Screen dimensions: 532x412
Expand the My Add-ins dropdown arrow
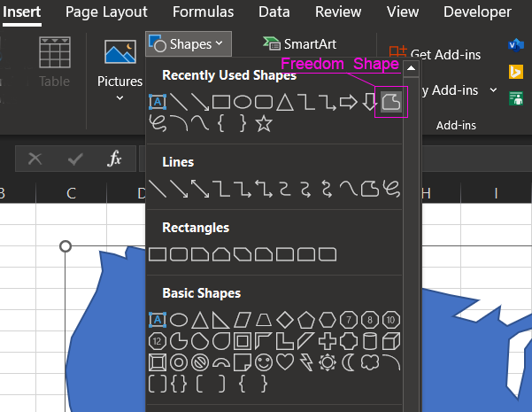coord(494,90)
